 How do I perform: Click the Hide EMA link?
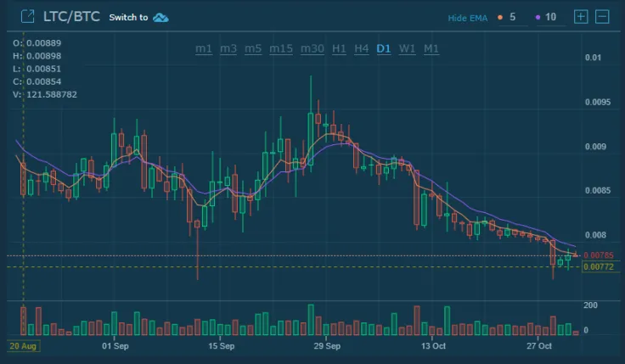468,18
